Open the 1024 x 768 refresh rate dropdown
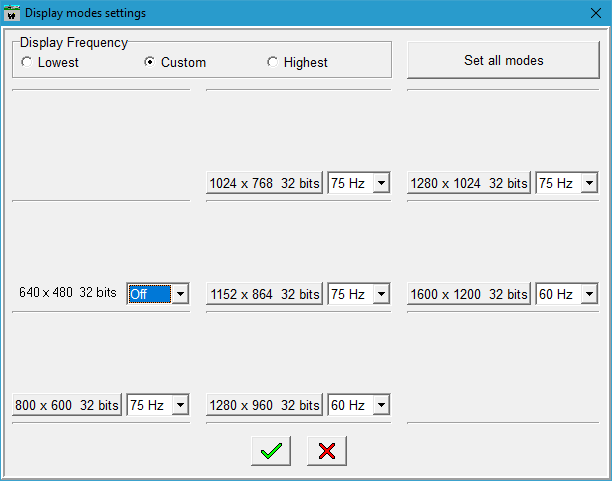Screen dimensions: 612x481 coord(380,184)
